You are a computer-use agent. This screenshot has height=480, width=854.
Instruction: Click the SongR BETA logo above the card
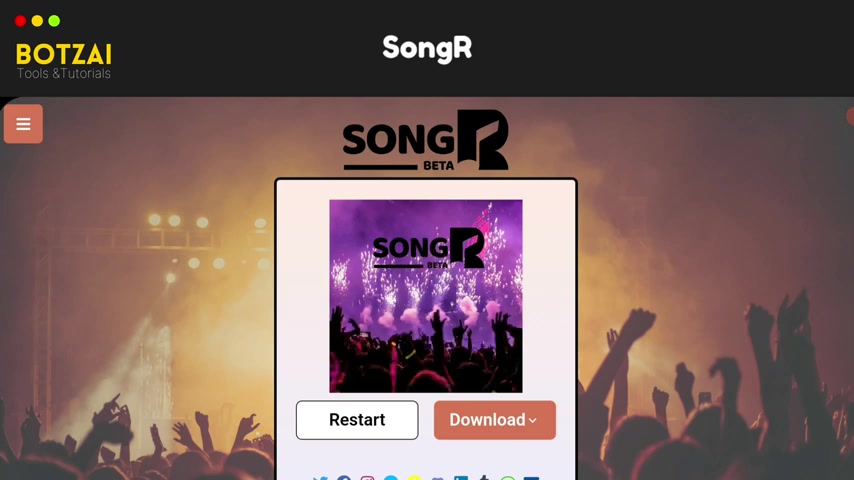point(425,140)
